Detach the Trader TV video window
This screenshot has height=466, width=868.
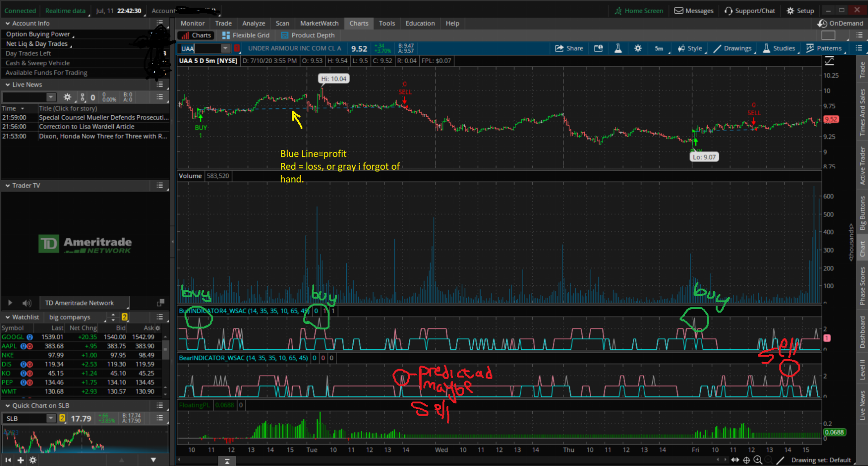point(160,303)
